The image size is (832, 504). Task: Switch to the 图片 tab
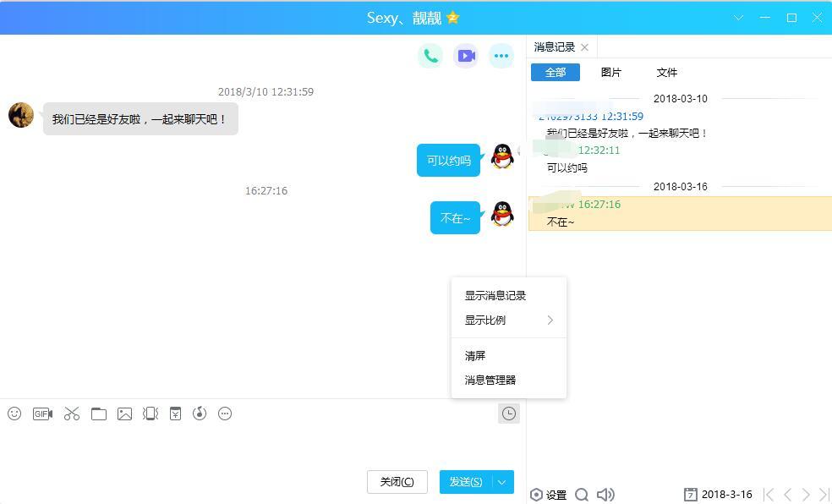(x=610, y=73)
